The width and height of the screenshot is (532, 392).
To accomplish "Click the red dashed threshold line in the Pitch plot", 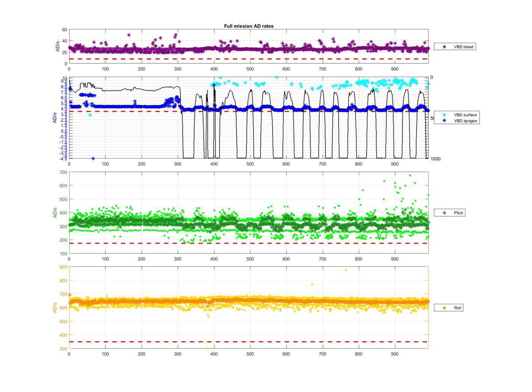I will pos(248,243).
